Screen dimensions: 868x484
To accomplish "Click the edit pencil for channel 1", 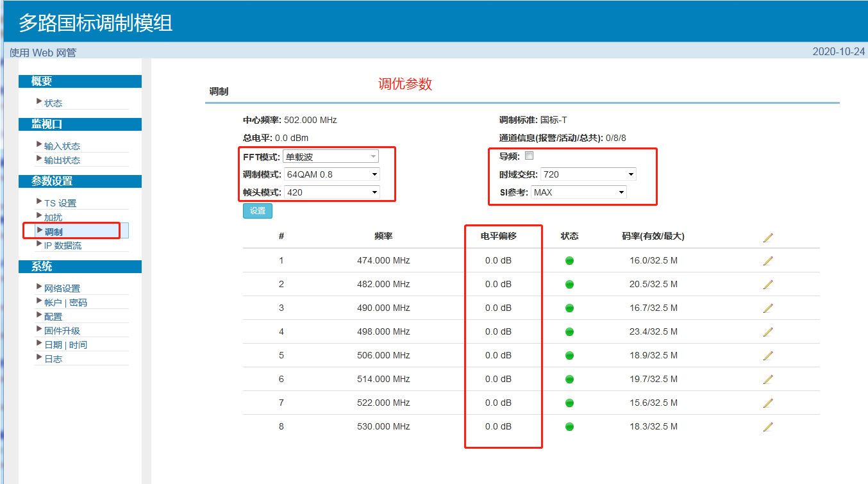I will [x=768, y=261].
